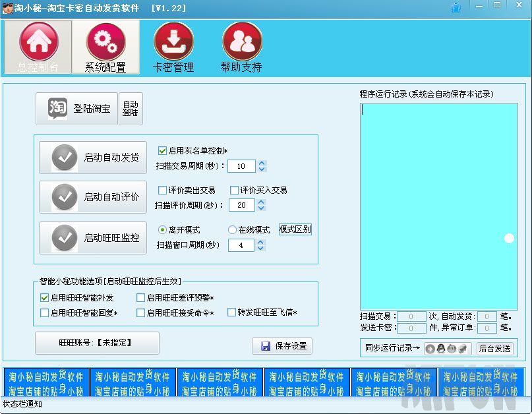Disable the 启用灰名单控制 checkbox

coord(162,150)
